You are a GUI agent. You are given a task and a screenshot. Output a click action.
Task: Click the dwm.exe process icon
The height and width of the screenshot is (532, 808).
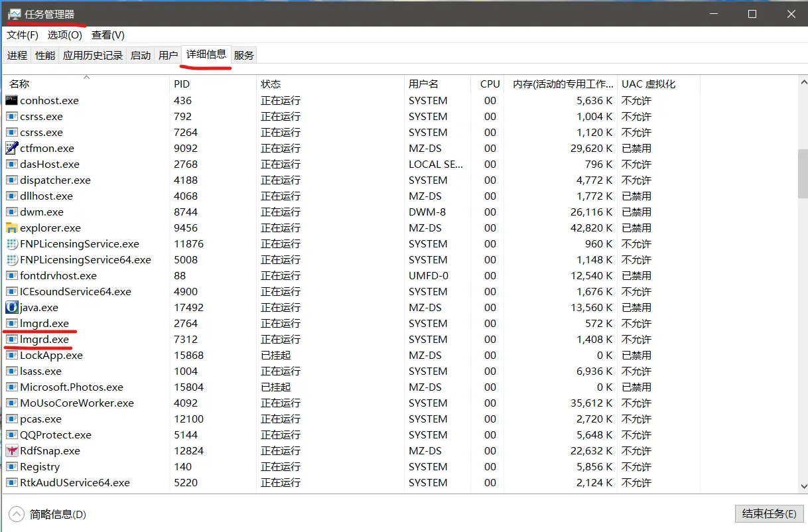[11, 212]
